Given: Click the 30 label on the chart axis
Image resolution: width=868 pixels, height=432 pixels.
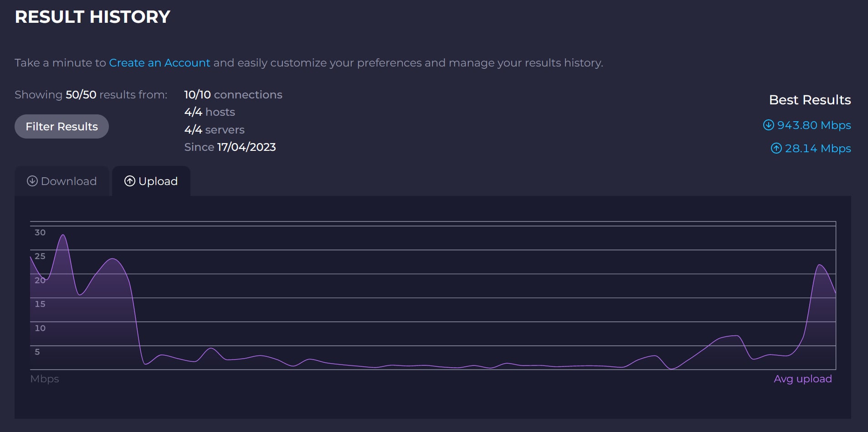Looking at the screenshot, I should (x=40, y=232).
